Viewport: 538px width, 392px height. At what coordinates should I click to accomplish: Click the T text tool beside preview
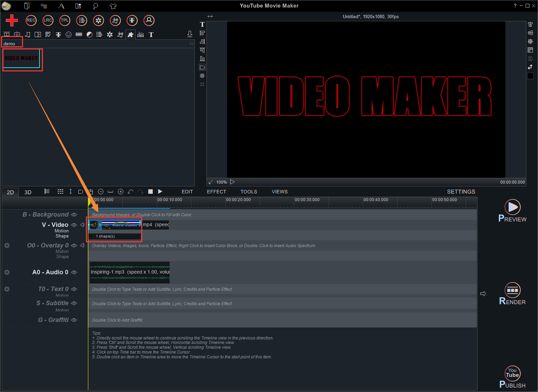tap(202, 24)
